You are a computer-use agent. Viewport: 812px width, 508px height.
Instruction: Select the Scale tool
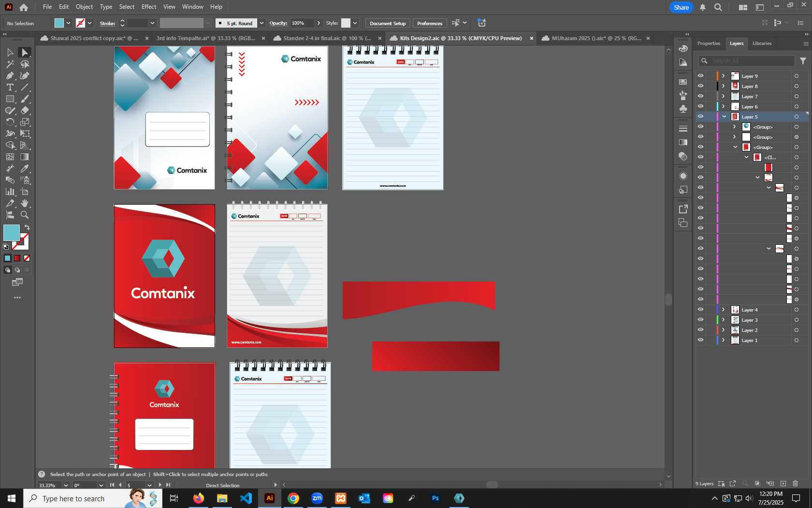(x=25, y=122)
